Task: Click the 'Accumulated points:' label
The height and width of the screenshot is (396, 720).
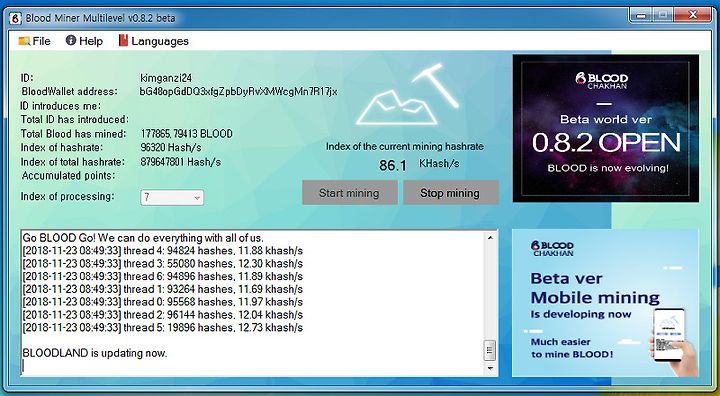Action: [68, 176]
